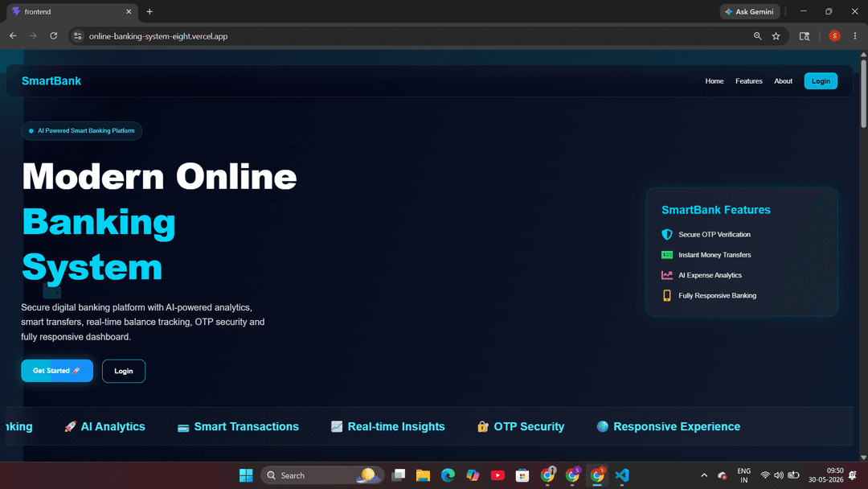The height and width of the screenshot is (489, 868).
Task: Open a new browser tab
Action: pyautogui.click(x=149, y=11)
